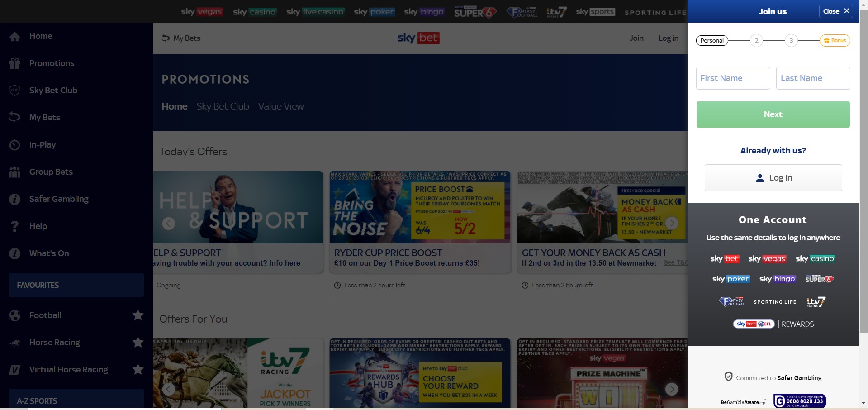
Task: Toggle the Virtual Horse Racing favourite star
Action: pos(138,369)
